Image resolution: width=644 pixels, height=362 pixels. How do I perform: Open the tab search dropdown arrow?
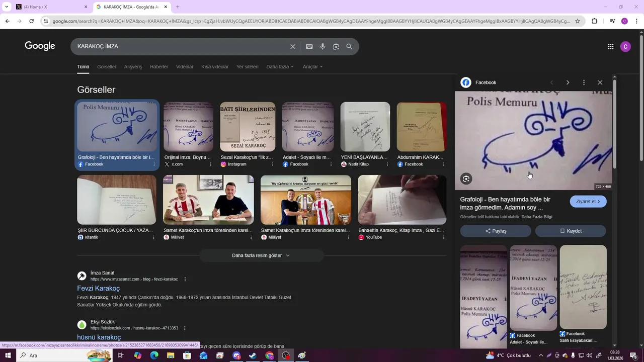(x=7, y=7)
